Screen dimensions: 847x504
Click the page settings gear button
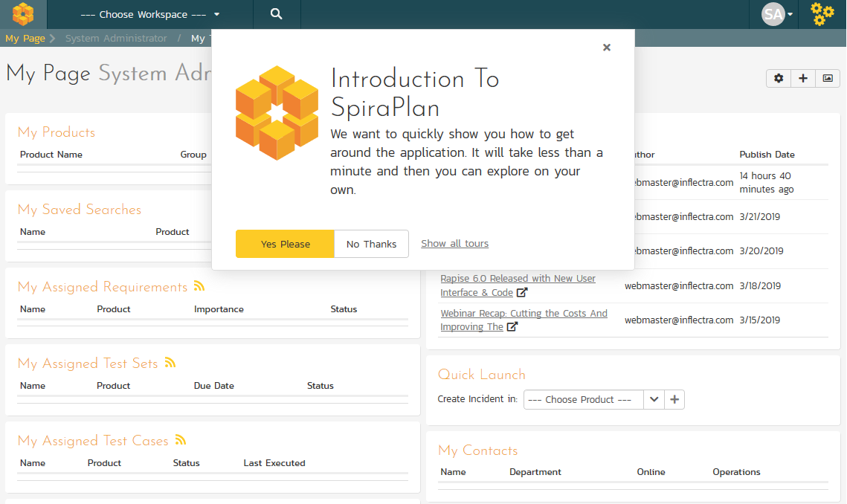[779, 78]
